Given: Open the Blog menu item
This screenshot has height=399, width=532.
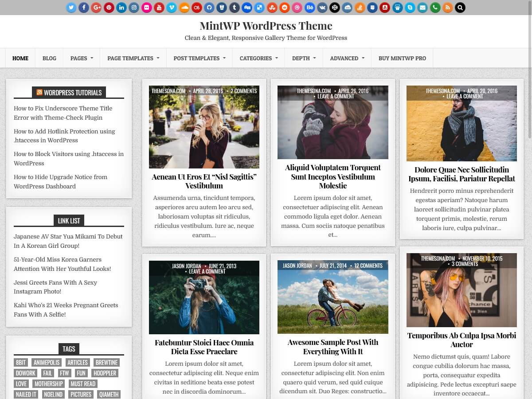Looking at the screenshot, I should (x=49, y=58).
